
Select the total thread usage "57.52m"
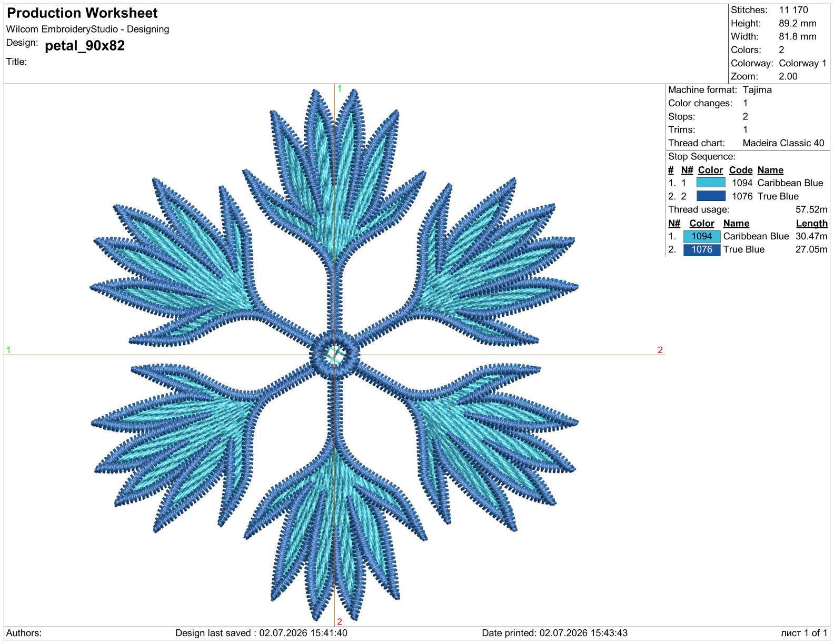point(811,210)
